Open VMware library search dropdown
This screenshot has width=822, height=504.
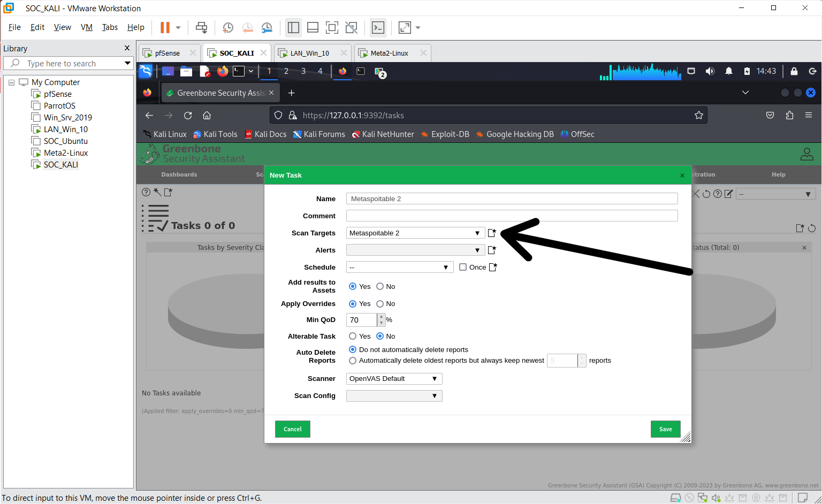click(x=127, y=63)
